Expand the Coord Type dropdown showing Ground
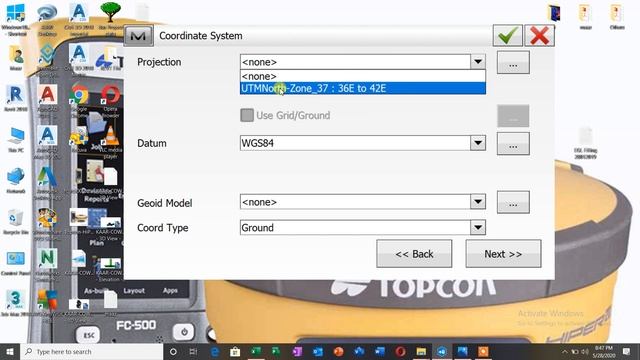The width and height of the screenshot is (640, 360). tap(478, 227)
